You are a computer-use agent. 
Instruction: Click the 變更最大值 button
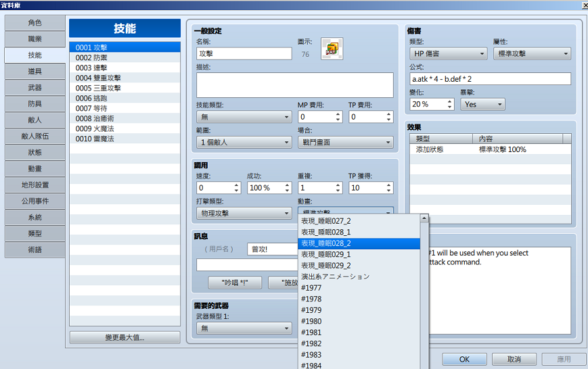(125, 337)
